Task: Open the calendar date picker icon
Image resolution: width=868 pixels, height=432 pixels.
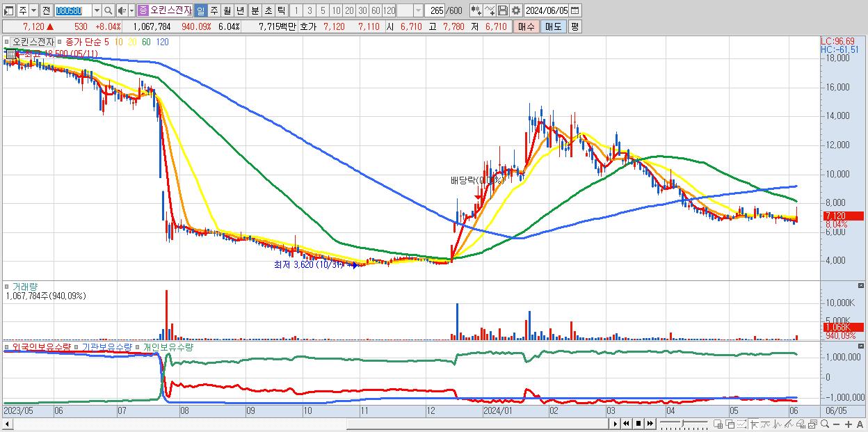Action: click(x=574, y=10)
